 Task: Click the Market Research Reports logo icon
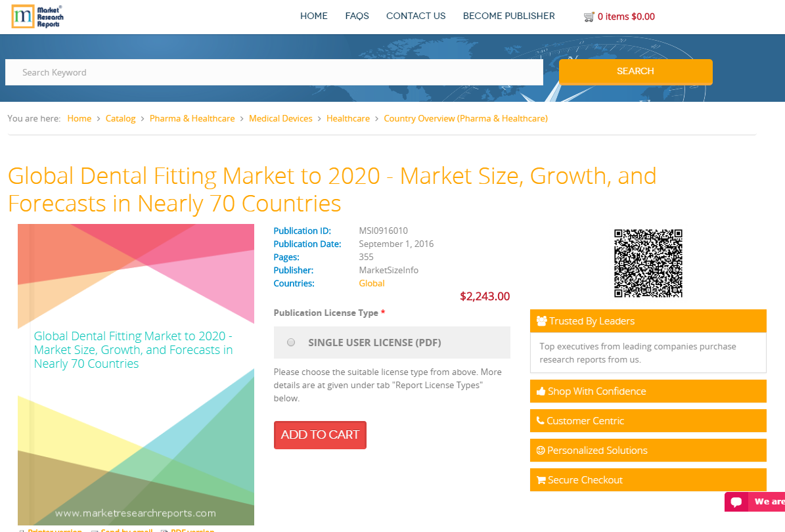click(23, 16)
